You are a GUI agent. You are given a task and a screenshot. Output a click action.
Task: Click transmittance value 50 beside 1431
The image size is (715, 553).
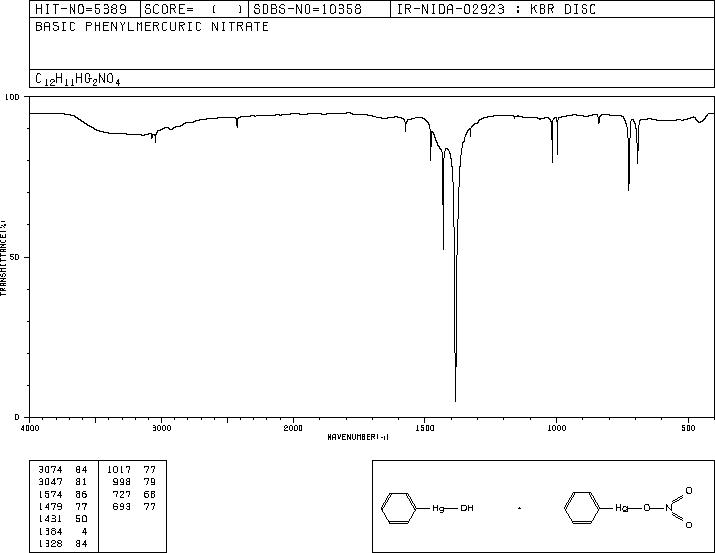click(81, 519)
